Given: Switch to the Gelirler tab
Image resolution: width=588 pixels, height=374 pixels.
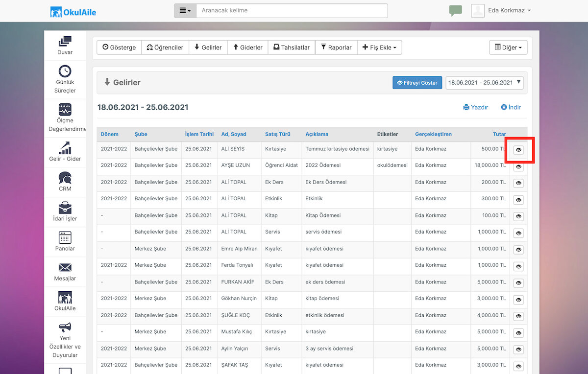Looking at the screenshot, I should click(208, 47).
